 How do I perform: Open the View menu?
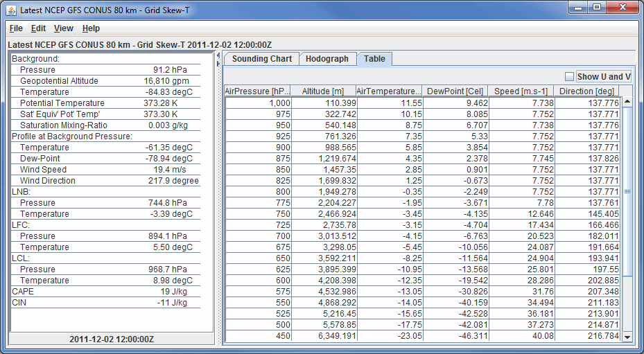click(x=64, y=28)
